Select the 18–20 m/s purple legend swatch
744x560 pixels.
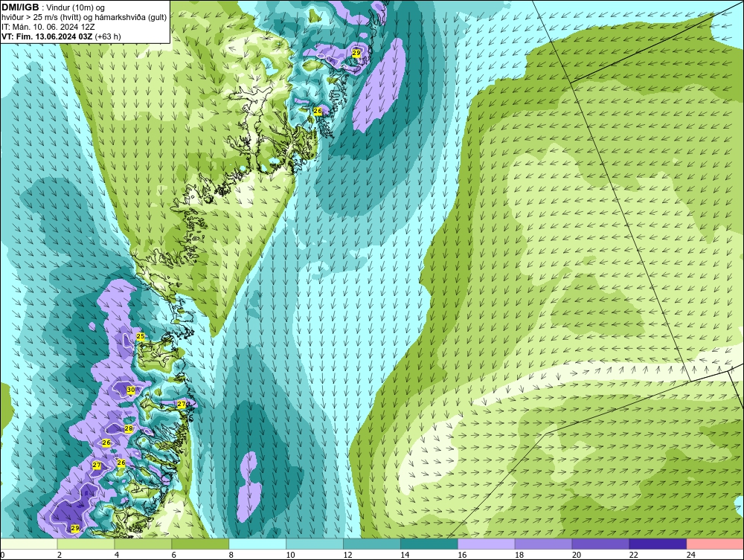tap(543, 544)
